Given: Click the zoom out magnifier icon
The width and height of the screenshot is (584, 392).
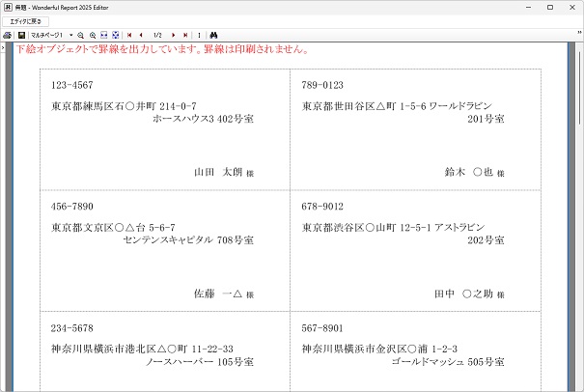Looking at the screenshot, I should tap(80, 35).
